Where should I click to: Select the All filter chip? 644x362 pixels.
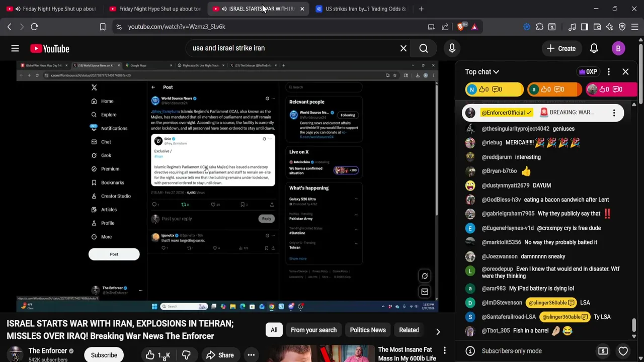point(274,330)
